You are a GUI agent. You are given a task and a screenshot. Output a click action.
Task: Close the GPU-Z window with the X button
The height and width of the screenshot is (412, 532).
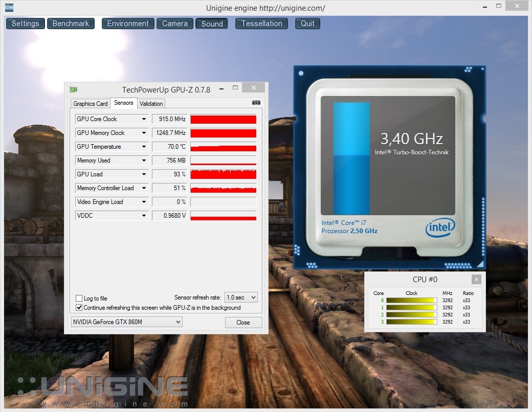click(x=253, y=88)
